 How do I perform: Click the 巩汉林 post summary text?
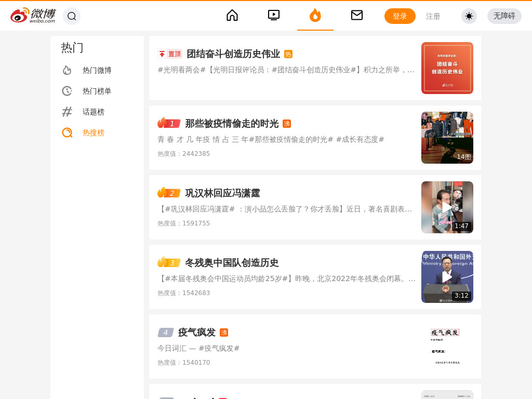point(285,209)
